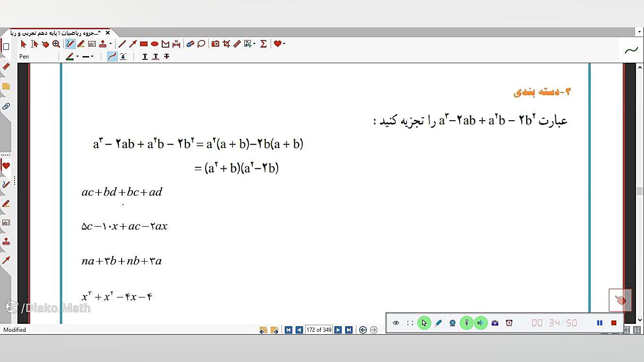Choose the Rectangle shape tool
644x362 pixels.
point(144,44)
